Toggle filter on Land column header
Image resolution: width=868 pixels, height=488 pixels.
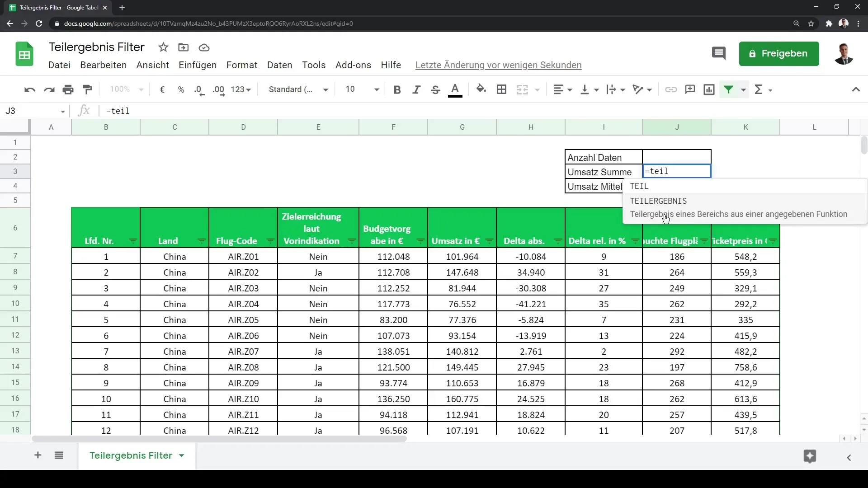tap(202, 241)
